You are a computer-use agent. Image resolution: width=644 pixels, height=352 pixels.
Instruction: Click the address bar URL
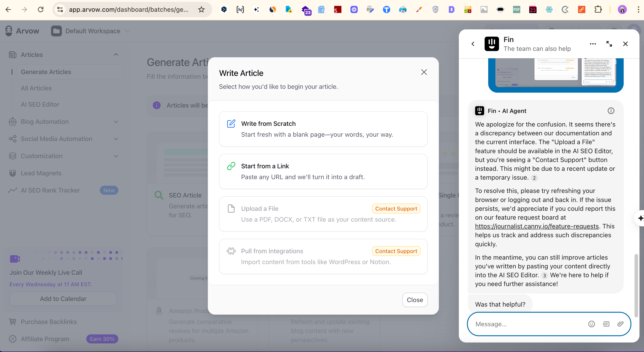coord(128,9)
